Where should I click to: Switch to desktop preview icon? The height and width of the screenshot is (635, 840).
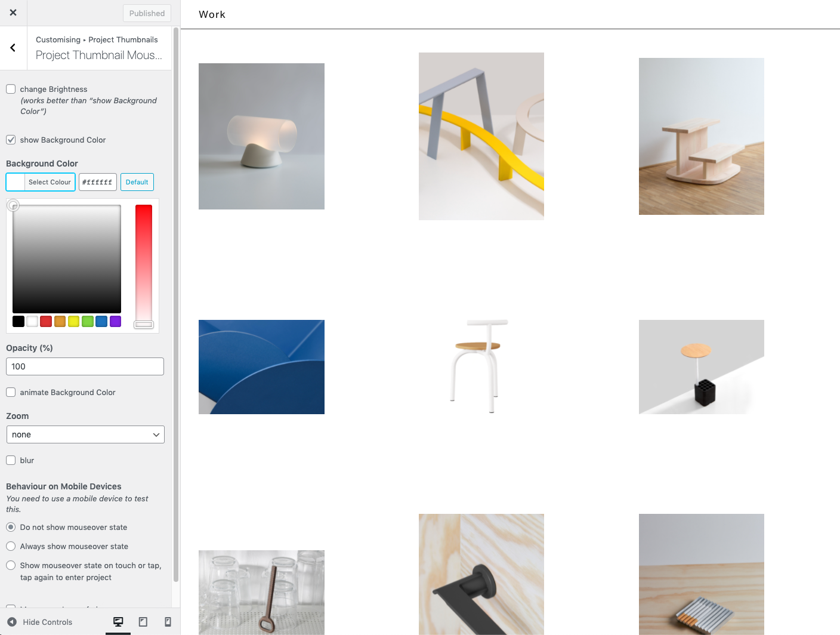click(118, 622)
